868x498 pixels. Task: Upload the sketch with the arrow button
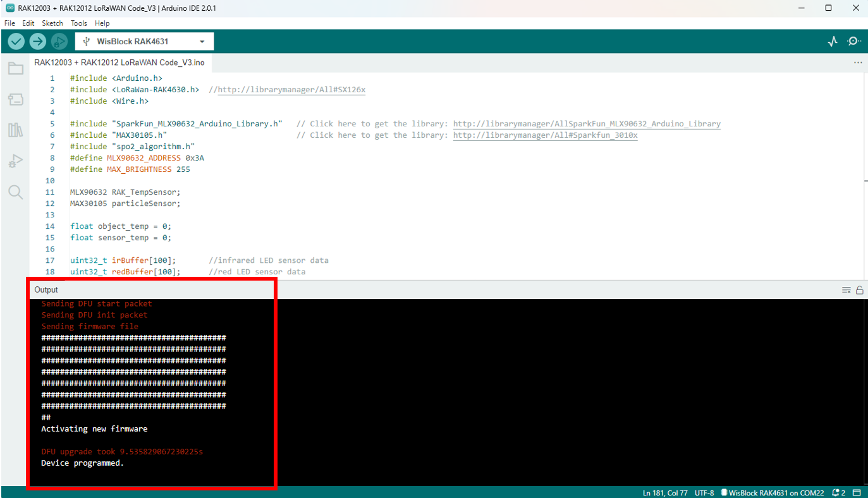(x=38, y=41)
